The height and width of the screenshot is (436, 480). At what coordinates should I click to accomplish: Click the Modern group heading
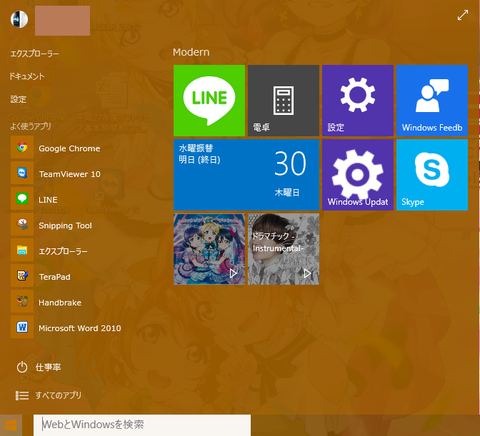[191, 52]
